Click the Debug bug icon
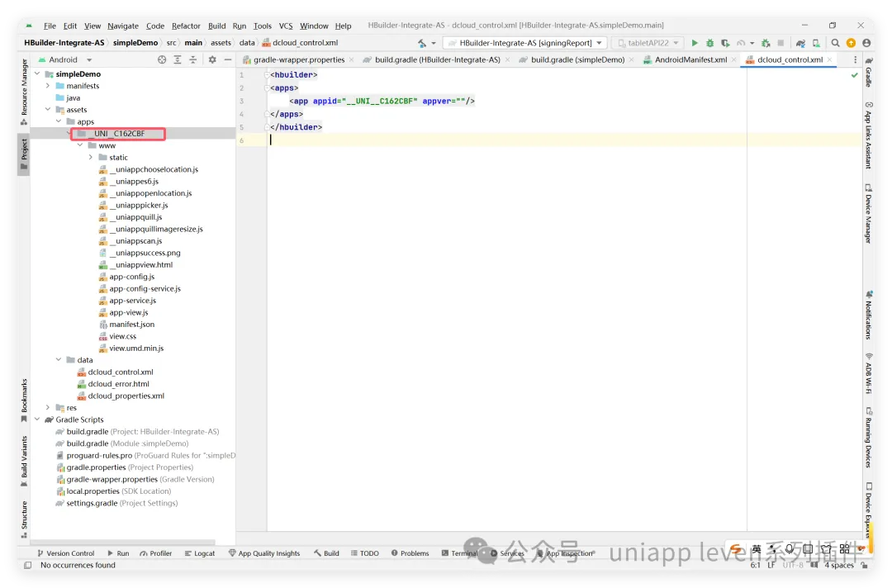Screen dimensions: 892x588 (709, 43)
